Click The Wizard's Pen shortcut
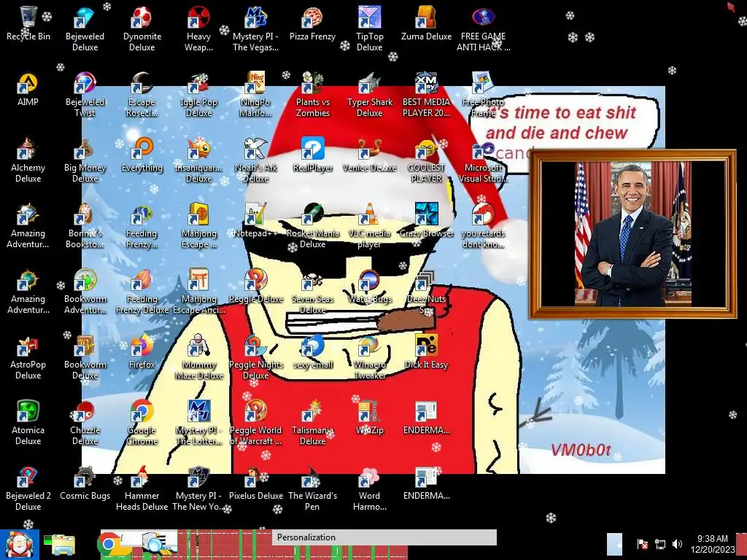The height and width of the screenshot is (560, 747). click(312, 489)
